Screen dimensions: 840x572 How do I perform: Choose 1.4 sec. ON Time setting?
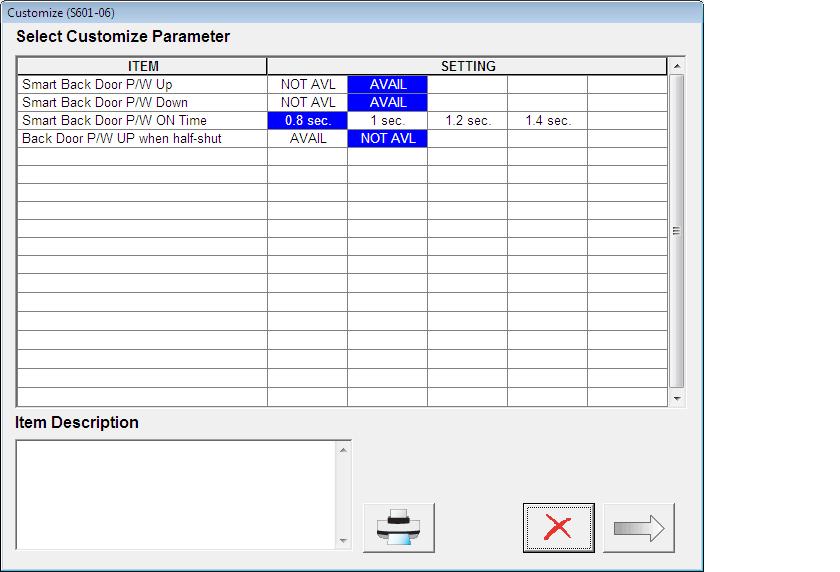[x=548, y=121]
